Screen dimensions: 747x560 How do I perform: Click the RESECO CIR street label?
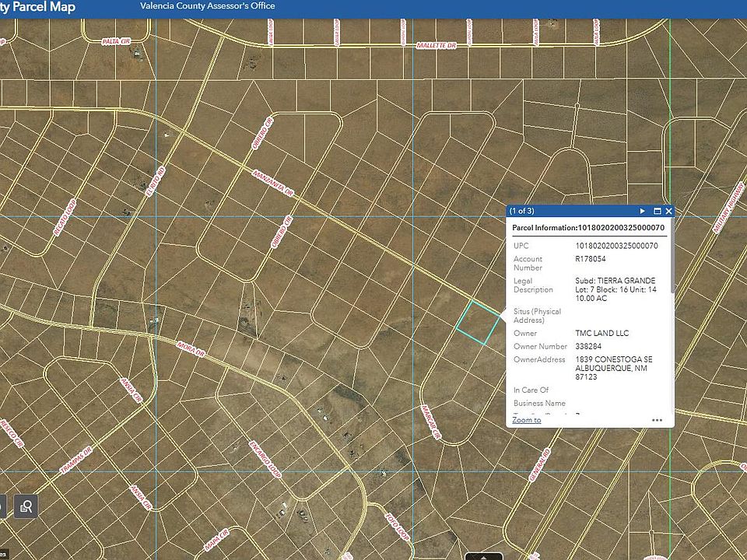[12, 433]
